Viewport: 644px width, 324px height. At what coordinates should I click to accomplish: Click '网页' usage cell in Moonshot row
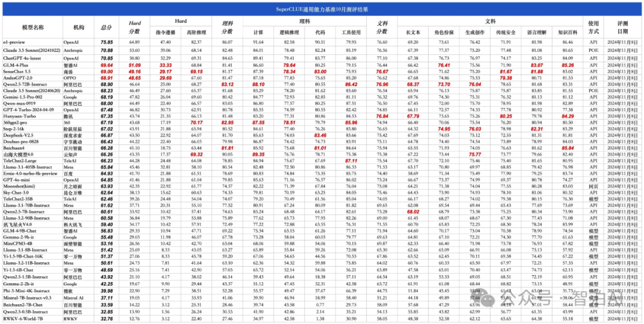tap(592, 186)
